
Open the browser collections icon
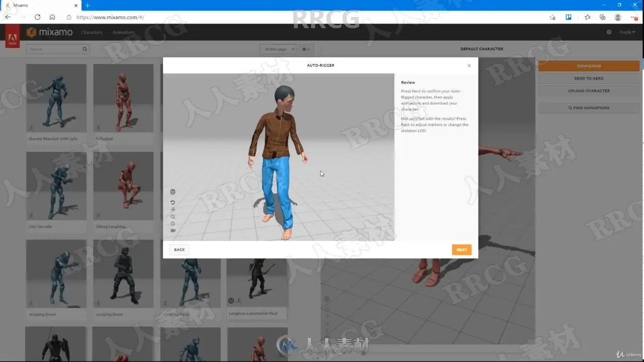[602, 17]
